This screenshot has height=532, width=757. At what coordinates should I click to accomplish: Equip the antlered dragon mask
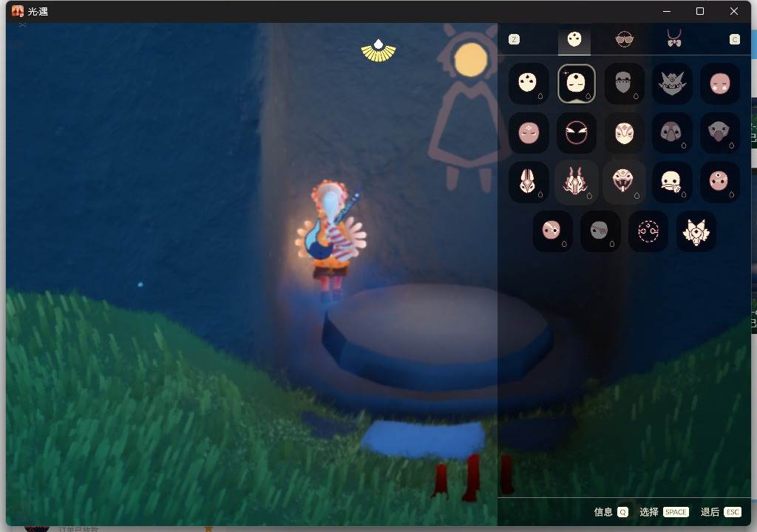pyautogui.click(x=576, y=182)
